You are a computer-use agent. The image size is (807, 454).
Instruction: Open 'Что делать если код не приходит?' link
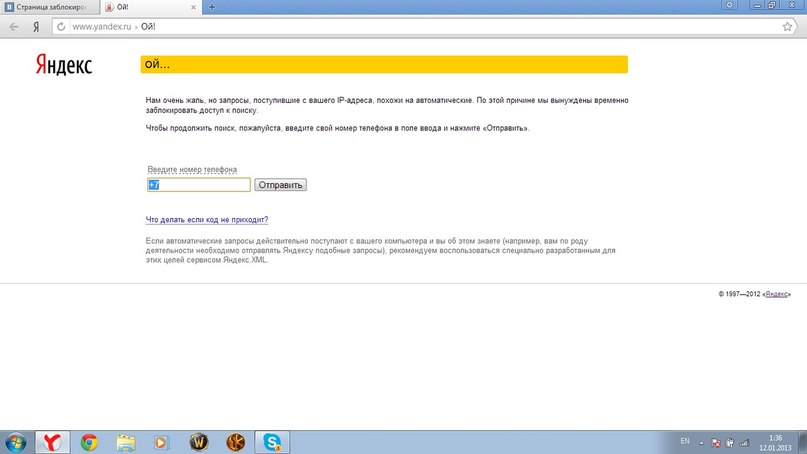point(207,219)
